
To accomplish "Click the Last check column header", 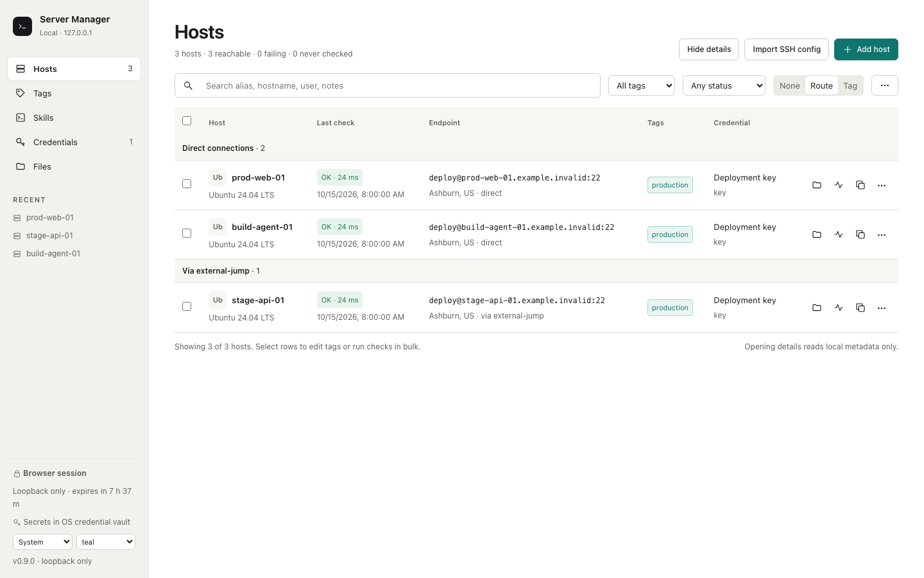I will (336, 123).
